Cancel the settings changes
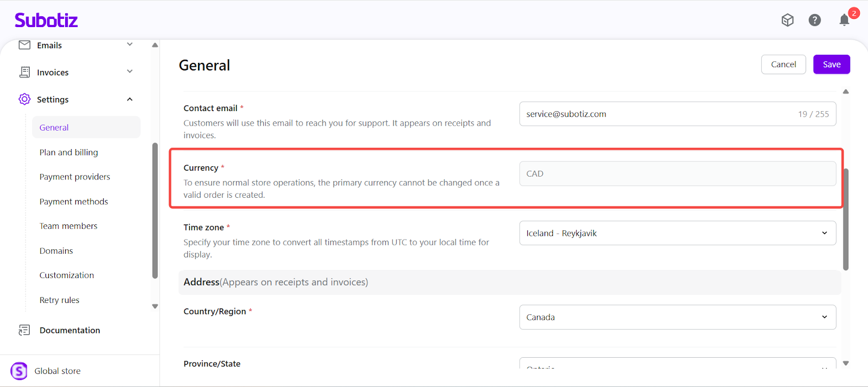Screen dimensions: 868x387 tap(783, 64)
